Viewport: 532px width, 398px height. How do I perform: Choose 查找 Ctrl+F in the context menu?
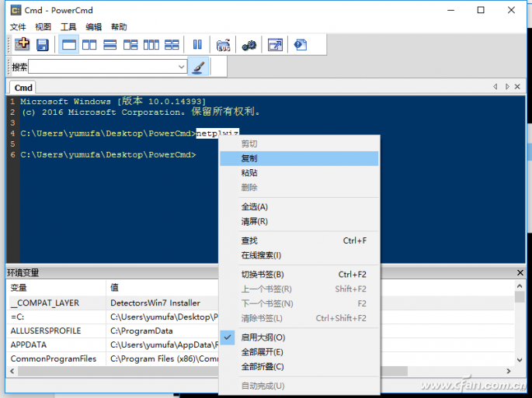pos(299,241)
